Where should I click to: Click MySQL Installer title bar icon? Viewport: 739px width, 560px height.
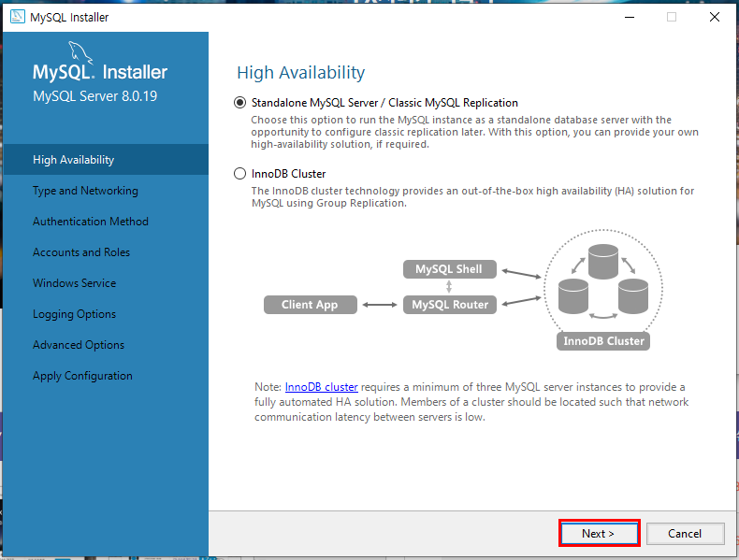[x=18, y=17]
